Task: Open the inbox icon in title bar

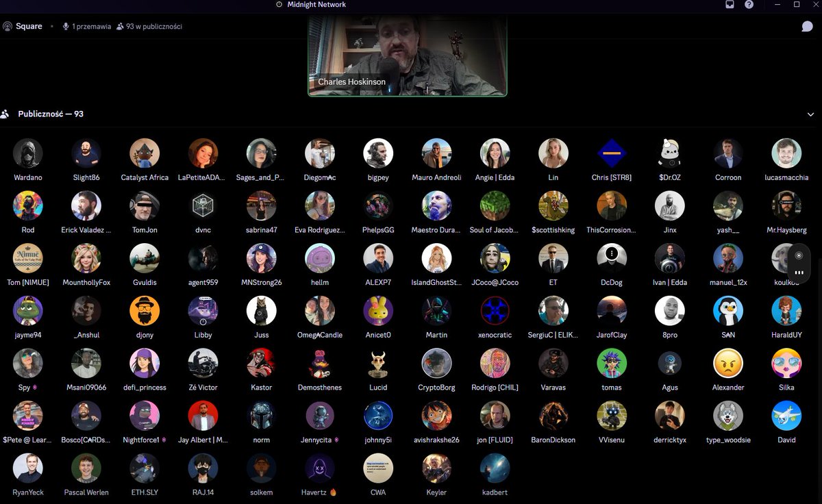Action: coord(730,4)
